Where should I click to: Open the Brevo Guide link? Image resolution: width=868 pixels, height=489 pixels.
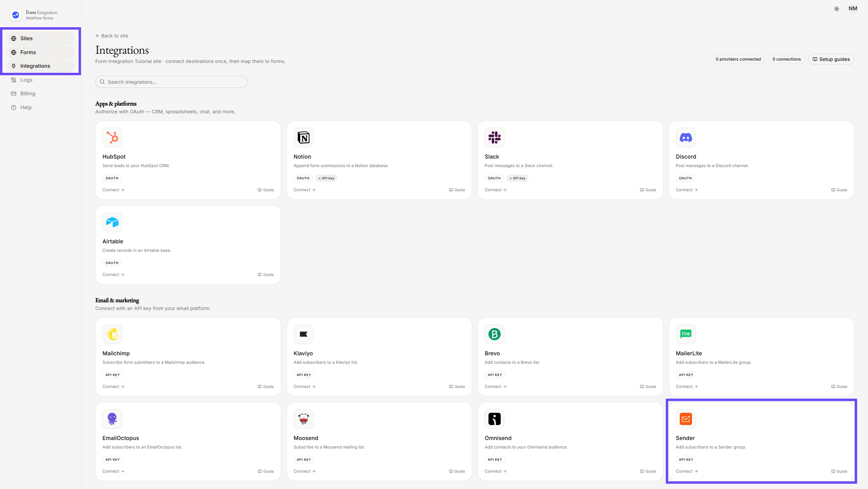(648, 387)
